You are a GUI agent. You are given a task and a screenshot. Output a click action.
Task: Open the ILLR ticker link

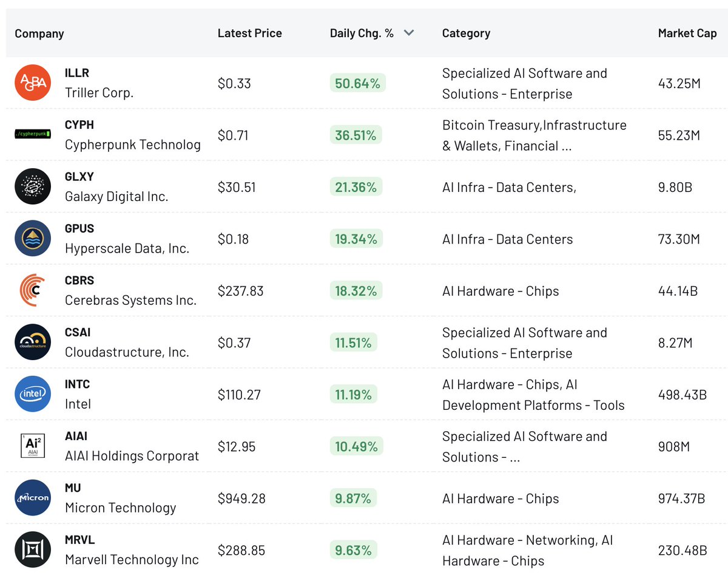coord(77,73)
